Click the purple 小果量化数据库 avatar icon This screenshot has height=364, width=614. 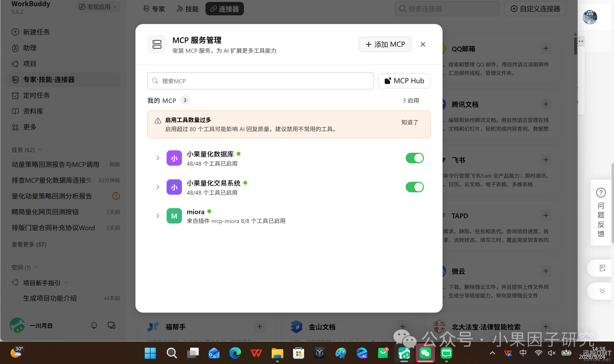[x=174, y=158]
